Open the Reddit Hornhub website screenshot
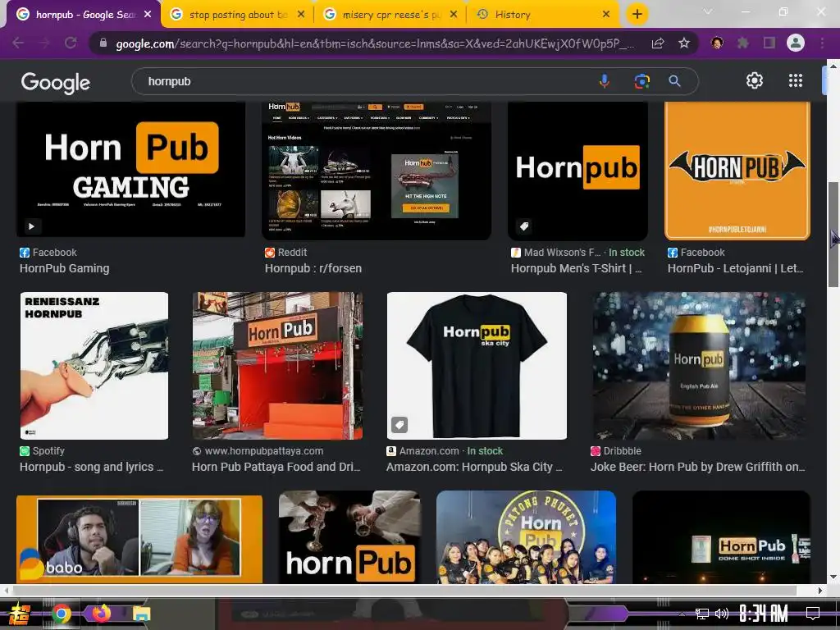 pos(376,171)
